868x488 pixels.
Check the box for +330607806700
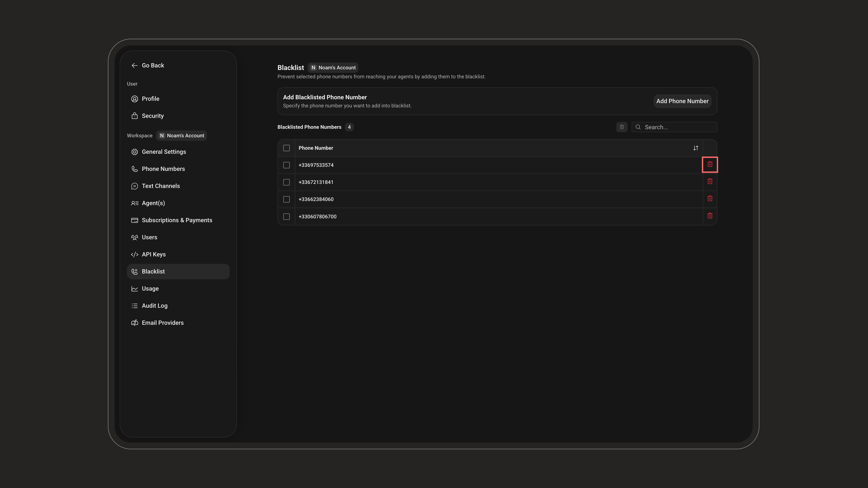click(x=286, y=217)
